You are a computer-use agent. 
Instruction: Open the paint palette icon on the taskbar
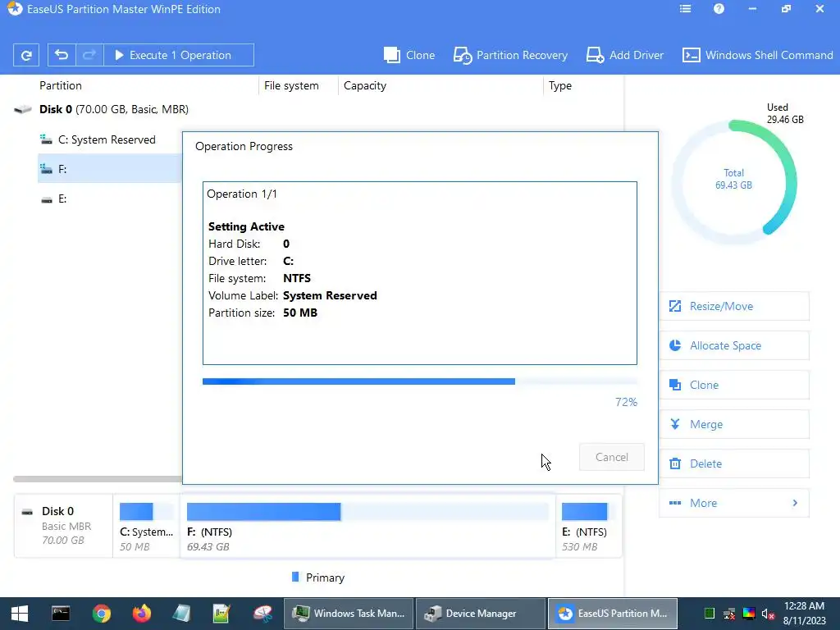point(262,614)
